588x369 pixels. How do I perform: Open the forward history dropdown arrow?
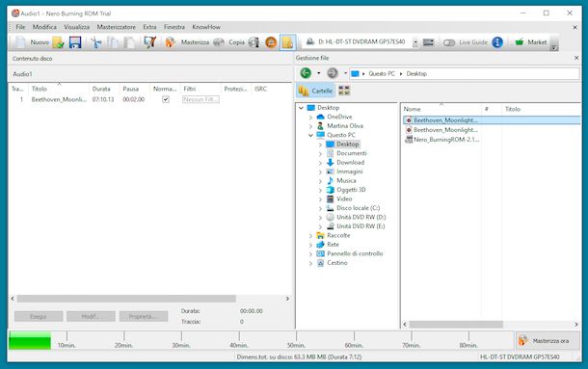point(345,73)
